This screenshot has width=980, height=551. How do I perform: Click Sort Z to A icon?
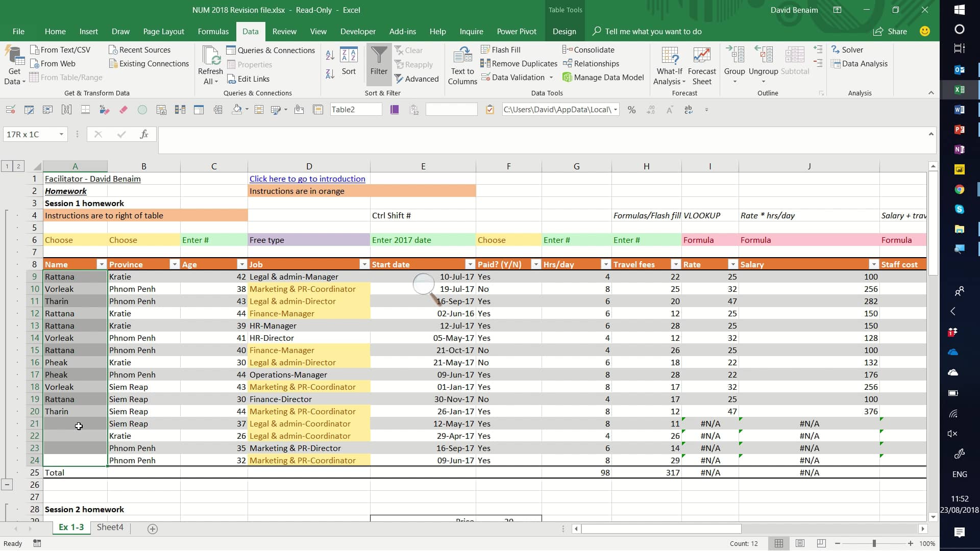point(330,73)
